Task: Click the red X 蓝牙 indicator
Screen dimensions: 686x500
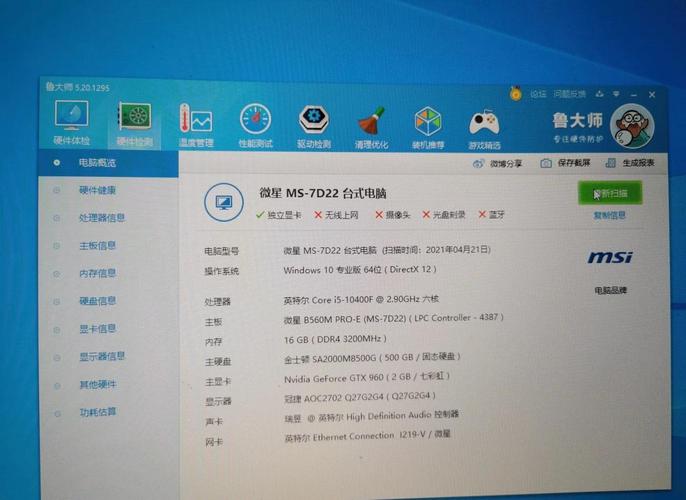Action: pos(492,215)
